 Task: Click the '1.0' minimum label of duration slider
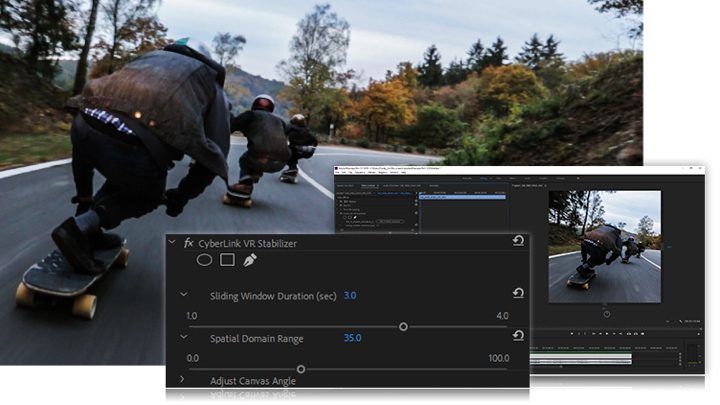coord(192,316)
